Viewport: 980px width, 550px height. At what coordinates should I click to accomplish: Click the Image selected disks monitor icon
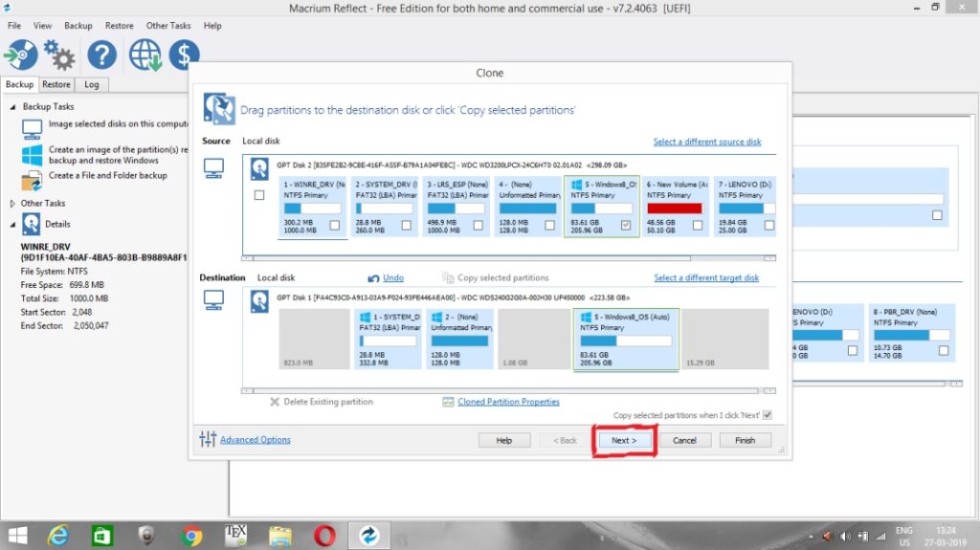point(32,129)
